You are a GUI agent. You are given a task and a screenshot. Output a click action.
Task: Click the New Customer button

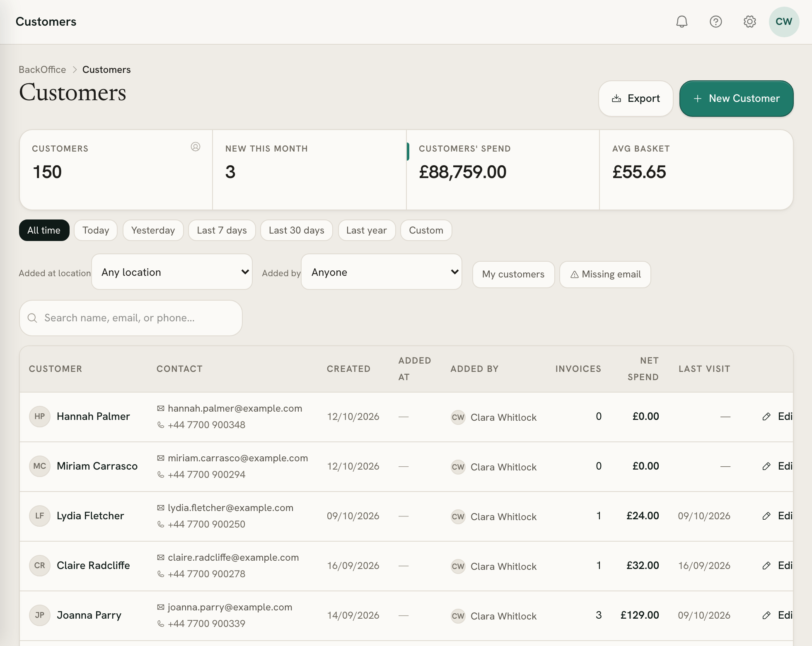coord(737,99)
